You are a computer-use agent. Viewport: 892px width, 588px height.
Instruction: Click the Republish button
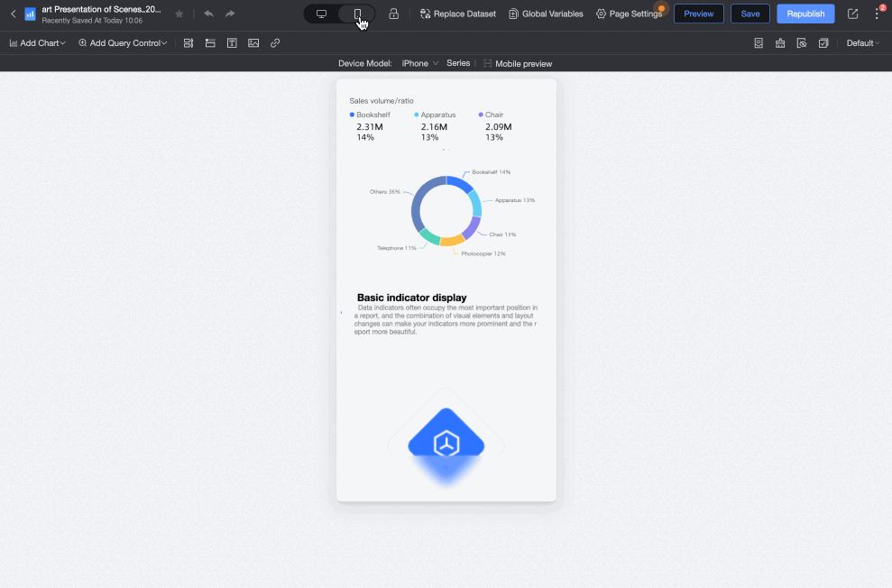(x=805, y=14)
